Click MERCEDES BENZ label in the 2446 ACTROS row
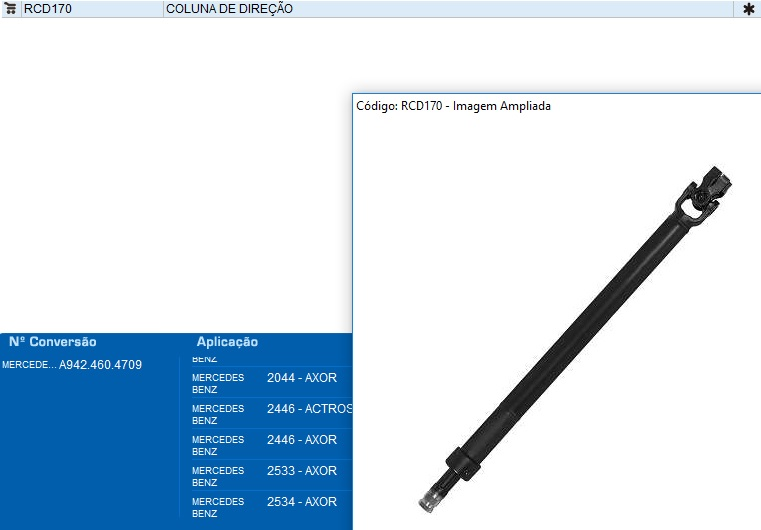The height and width of the screenshot is (530, 761). (218, 414)
